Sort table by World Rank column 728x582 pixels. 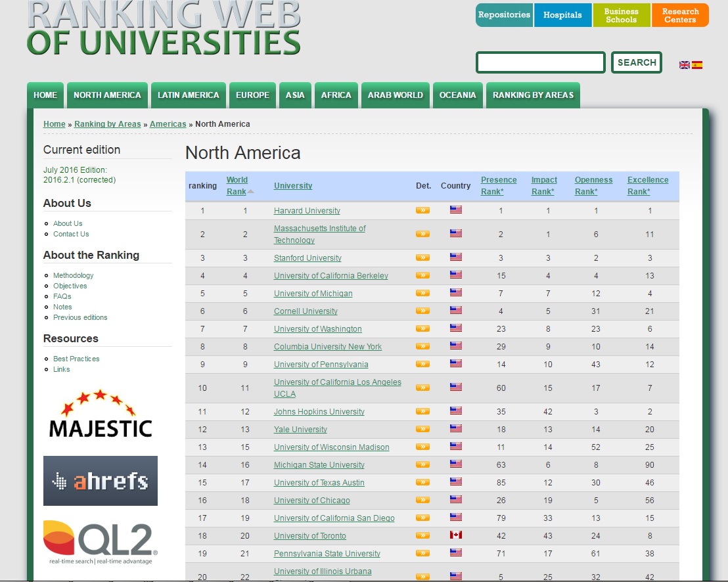[237, 186]
